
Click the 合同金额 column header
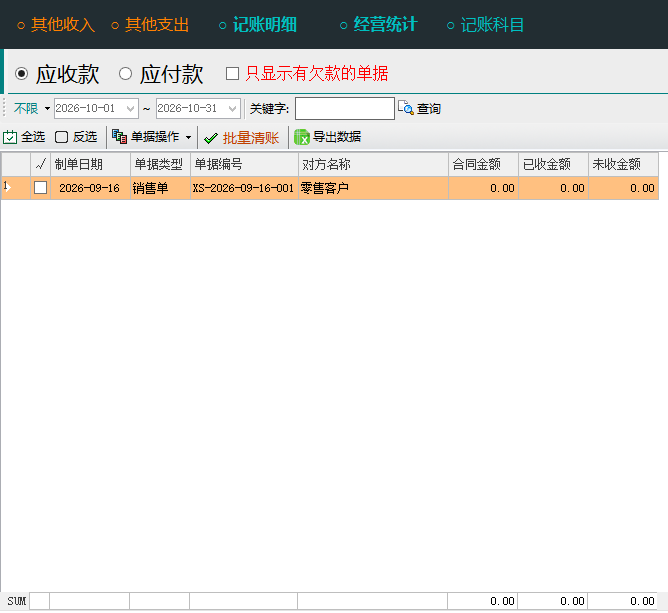483,164
